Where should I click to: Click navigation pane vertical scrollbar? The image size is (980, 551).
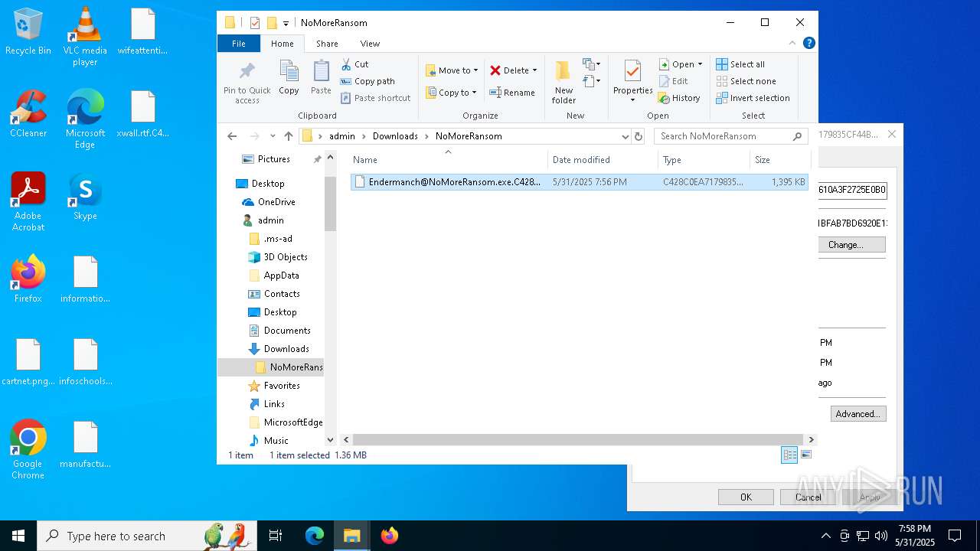(x=331, y=204)
